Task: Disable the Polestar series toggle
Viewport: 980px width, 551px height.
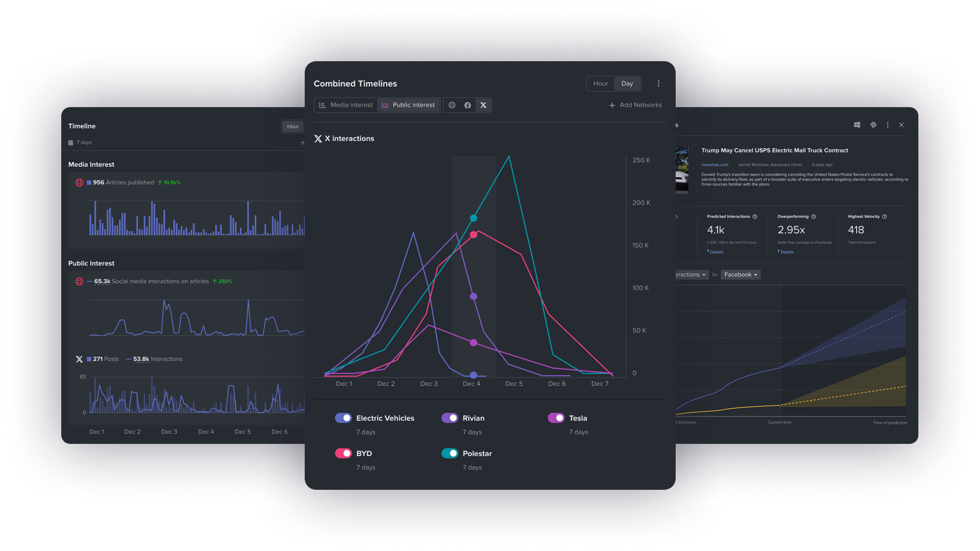Action: click(449, 453)
